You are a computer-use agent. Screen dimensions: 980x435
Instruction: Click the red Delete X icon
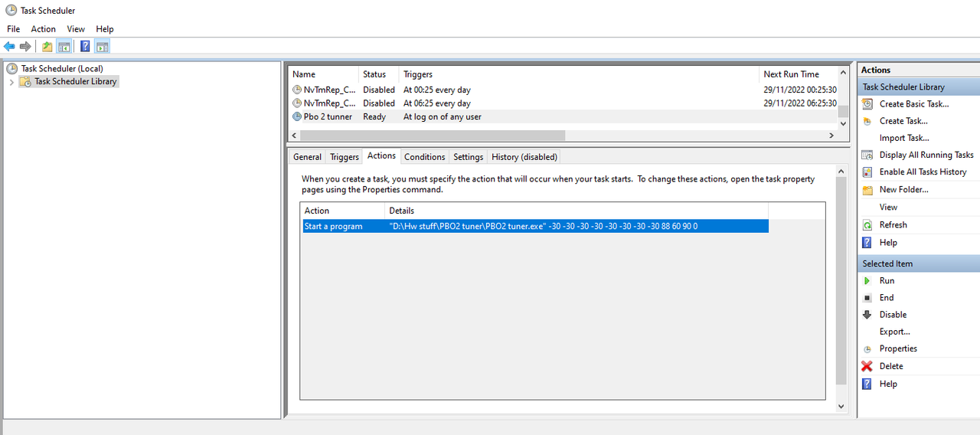coord(867,366)
